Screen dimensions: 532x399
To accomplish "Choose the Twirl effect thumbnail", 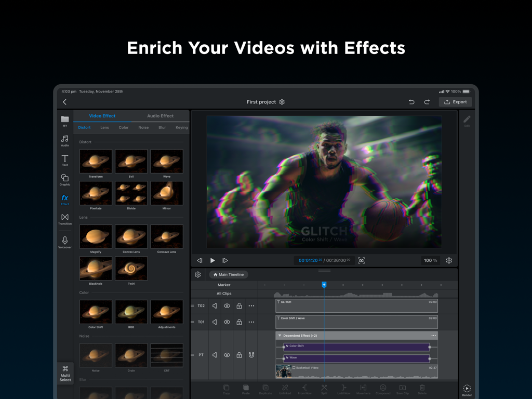I will [131, 269].
